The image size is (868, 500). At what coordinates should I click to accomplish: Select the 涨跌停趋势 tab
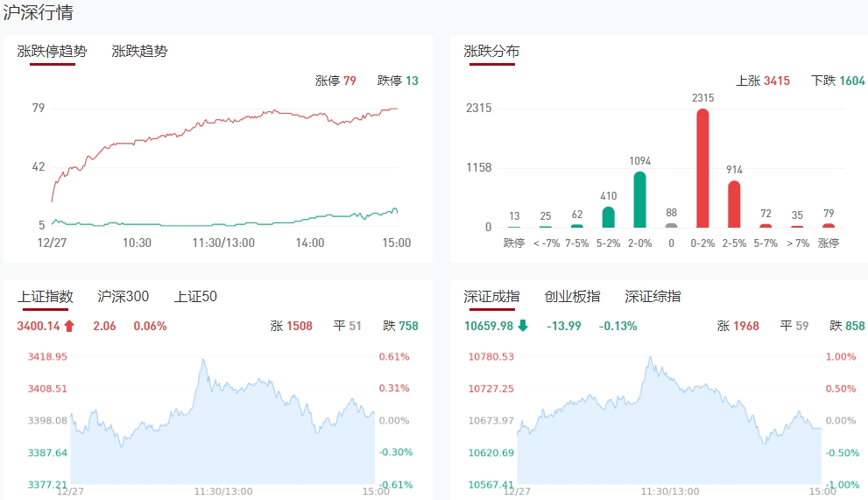pos(53,51)
